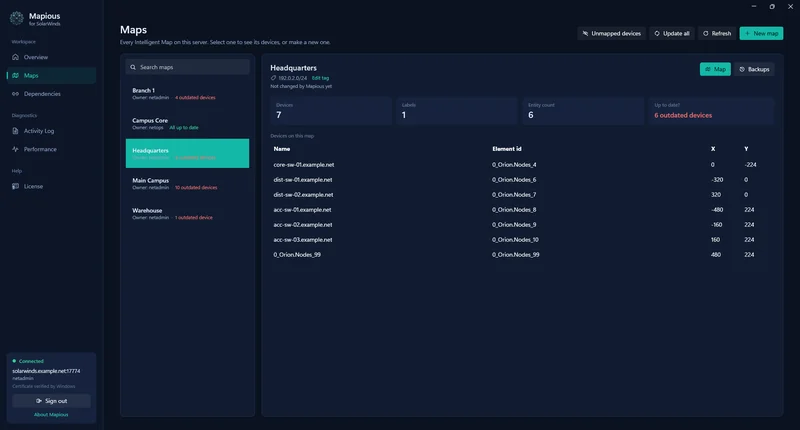Click the Y column header
The height and width of the screenshot is (430, 800).
pyautogui.click(x=746, y=149)
